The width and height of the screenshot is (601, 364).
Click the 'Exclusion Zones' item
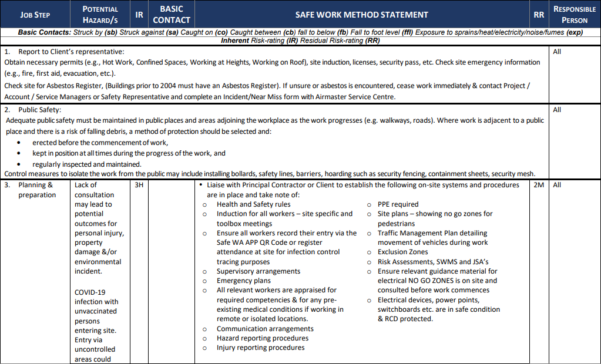(402, 252)
